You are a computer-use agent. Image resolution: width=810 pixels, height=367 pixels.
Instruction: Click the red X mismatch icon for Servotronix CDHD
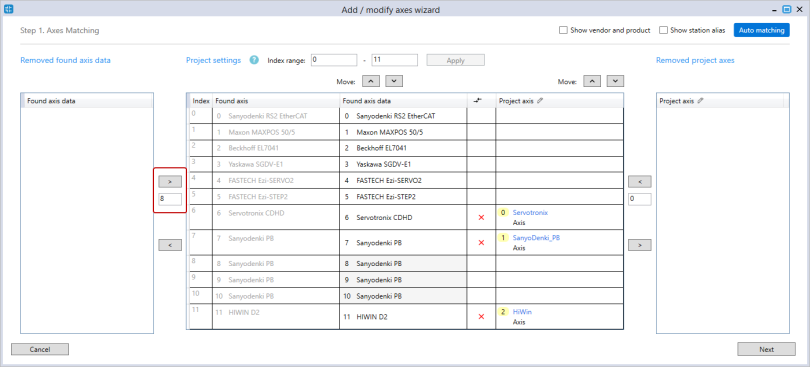coord(481,218)
